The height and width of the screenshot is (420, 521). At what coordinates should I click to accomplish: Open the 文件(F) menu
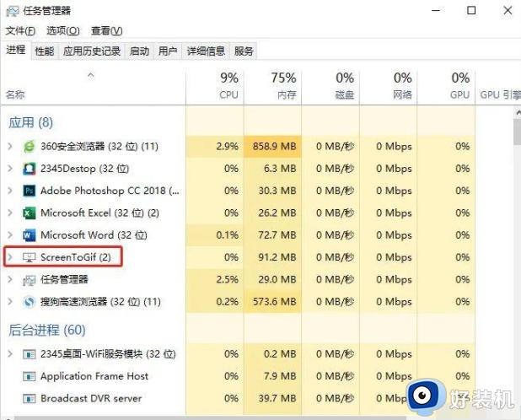20,31
